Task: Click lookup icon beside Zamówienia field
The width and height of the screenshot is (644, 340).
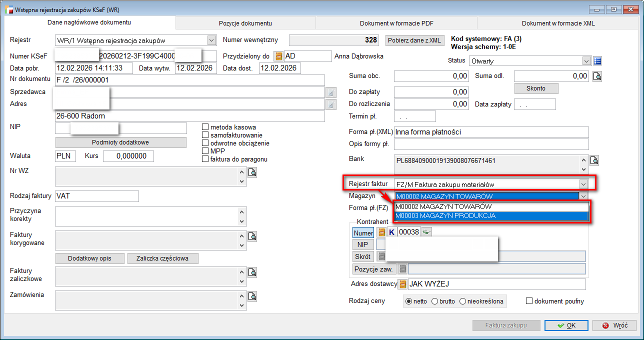Action: click(x=252, y=297)
